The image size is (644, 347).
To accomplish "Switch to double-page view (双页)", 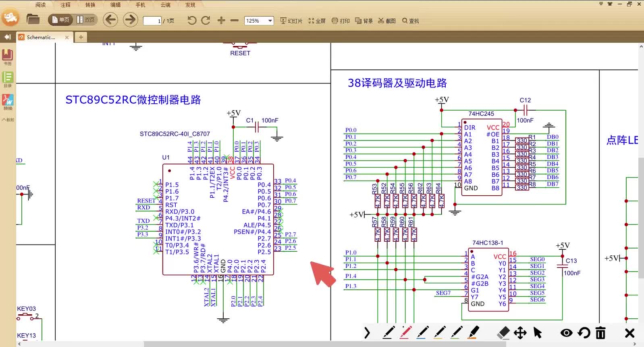I will click(85, 20).
